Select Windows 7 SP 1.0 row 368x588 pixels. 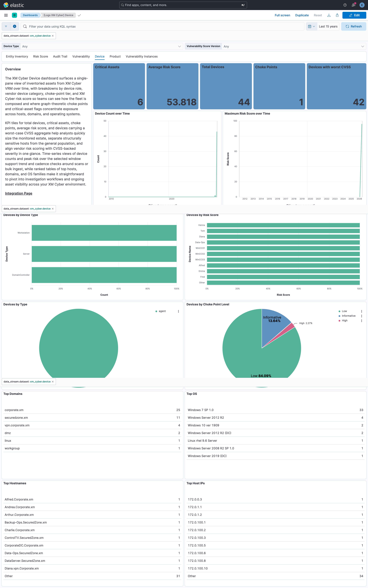(x=275, y=410)
